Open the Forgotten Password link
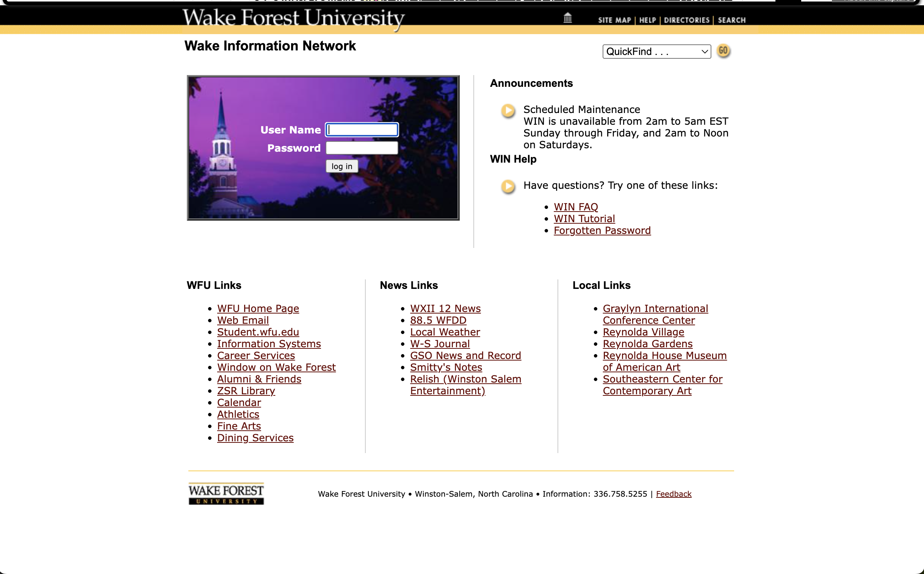 602,231
